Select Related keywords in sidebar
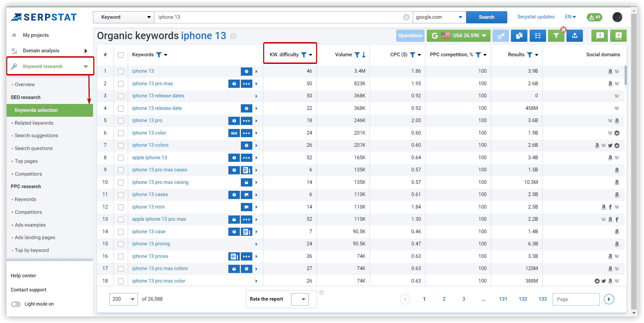644x323 pixels. [34, 123]
